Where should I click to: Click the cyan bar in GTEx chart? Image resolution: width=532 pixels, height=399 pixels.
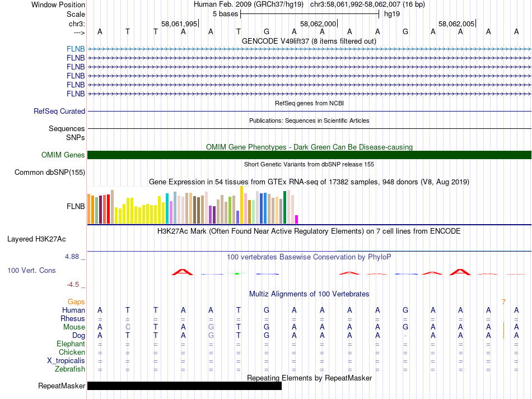click(167, 208)
